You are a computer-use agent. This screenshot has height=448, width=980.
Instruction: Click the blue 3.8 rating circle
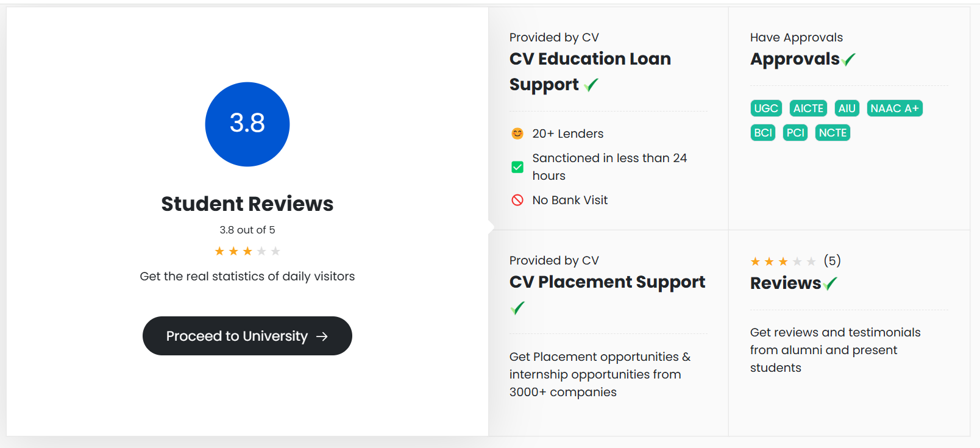point(247,124)
